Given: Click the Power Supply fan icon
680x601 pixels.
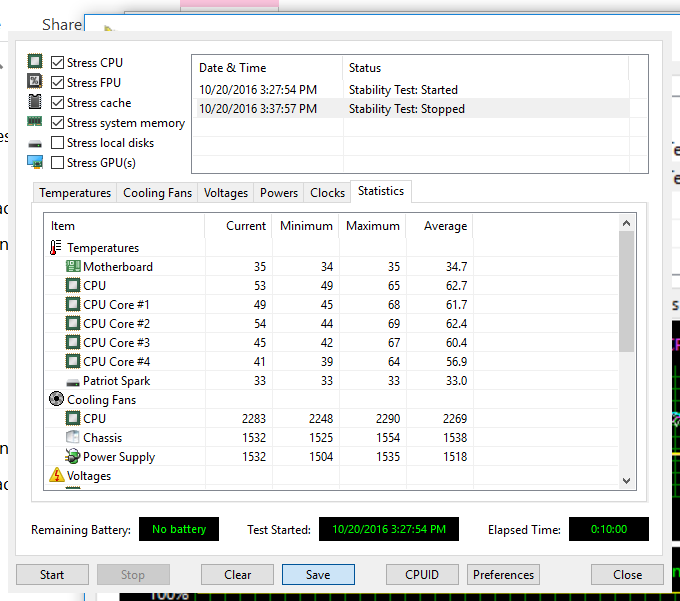Looking at the screenshot, I should [x=73, y=456].
